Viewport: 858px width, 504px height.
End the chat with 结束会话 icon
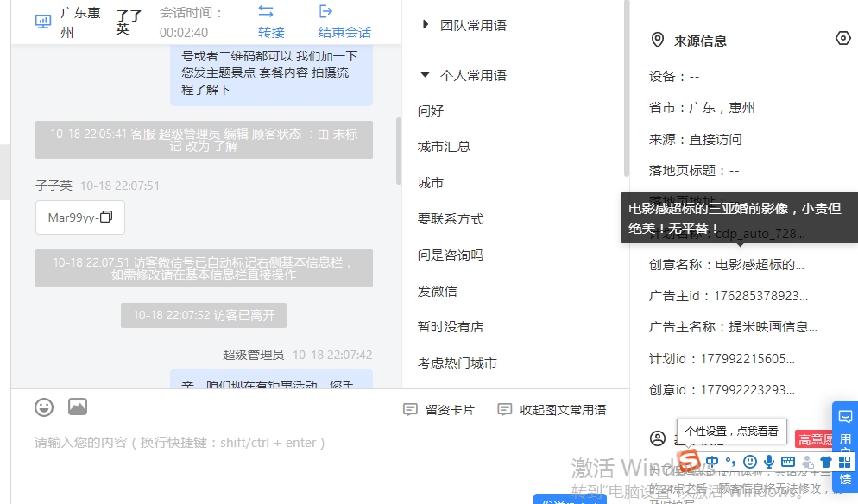point(325,11)
